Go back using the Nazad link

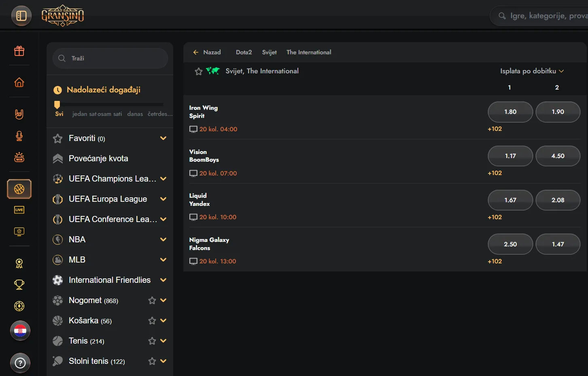click(x=212, y=52)
